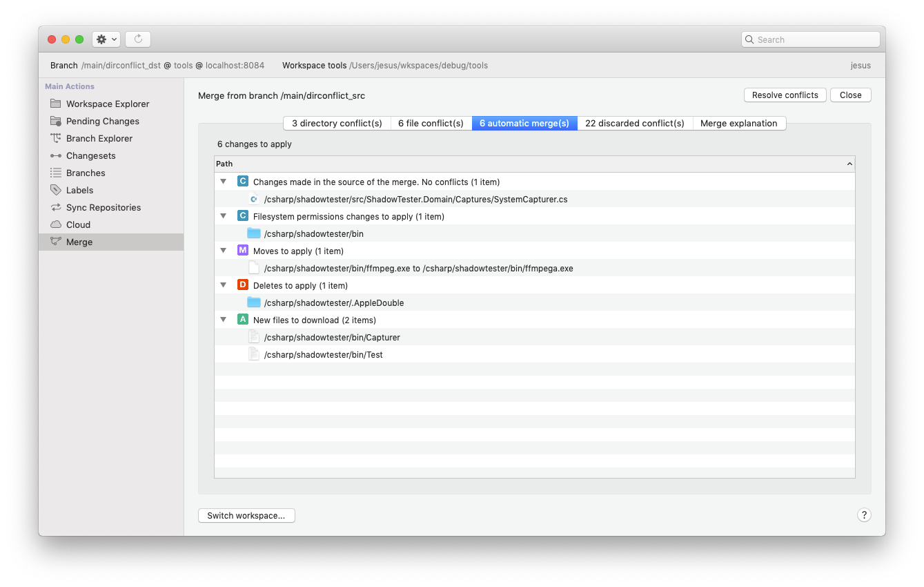
Task: Click the Resolve conflicts button
Action: tap(785, 95)
